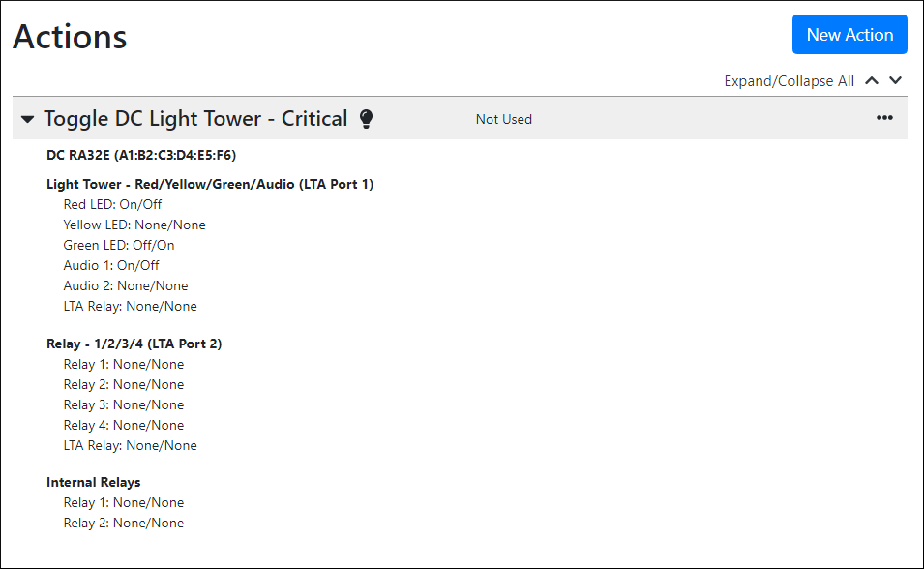Screen dimensions: 924x569
Task: Select the Red LED: On/Off row
Action: tap(112, 204)
